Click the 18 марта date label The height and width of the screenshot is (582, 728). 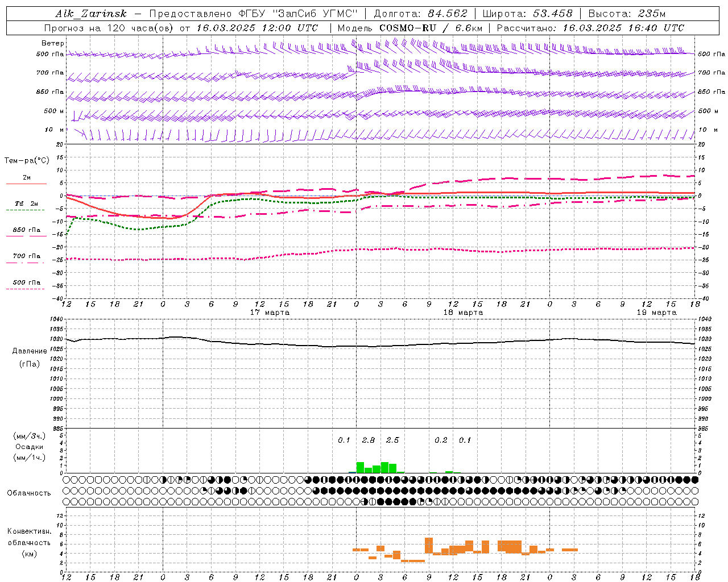463,313
